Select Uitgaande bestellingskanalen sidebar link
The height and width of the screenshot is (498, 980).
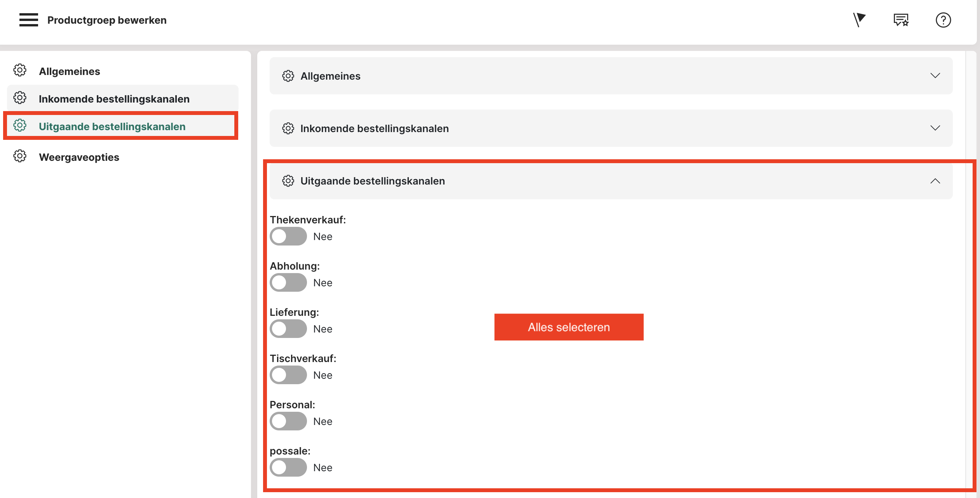[112, 127]
